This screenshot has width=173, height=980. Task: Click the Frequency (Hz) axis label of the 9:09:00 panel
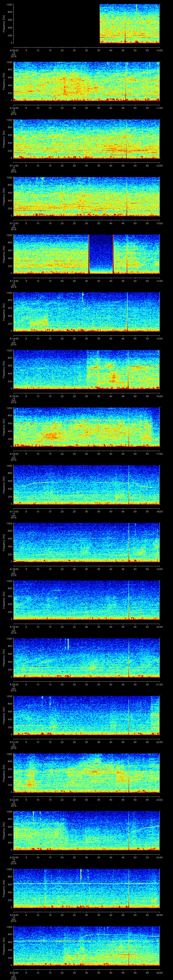click(x=4, y=24)
